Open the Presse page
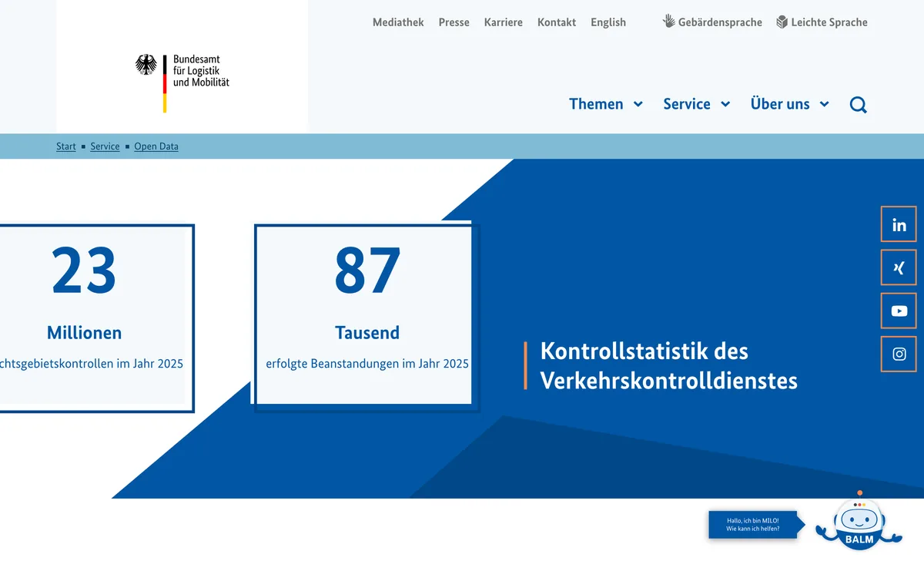The height and width of the screenshot is (578, 924). (454, 22)
